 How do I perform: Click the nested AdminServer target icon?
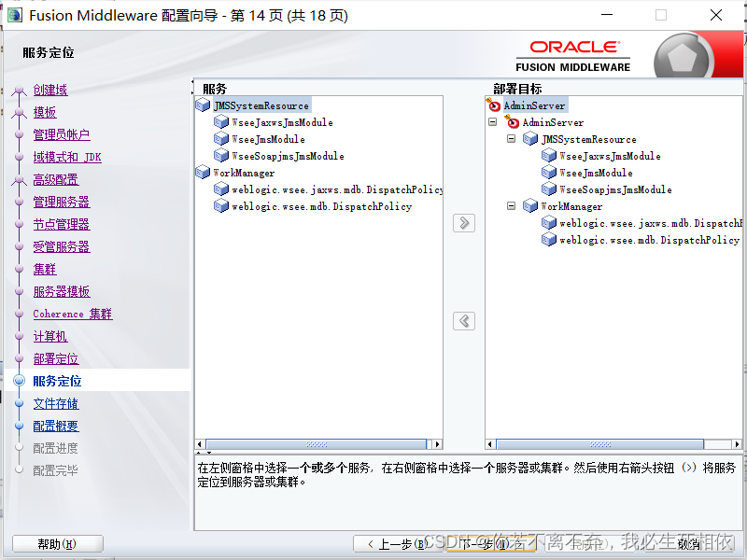[512, 122]
